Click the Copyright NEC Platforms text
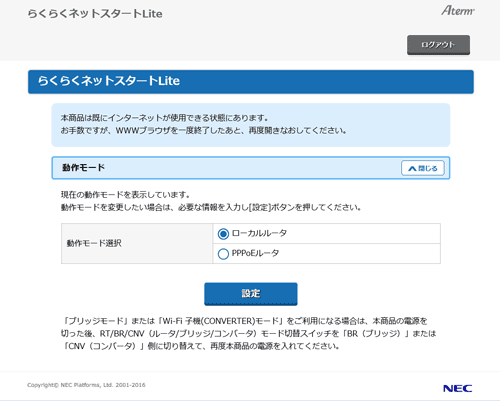Screen dimensions: 500x401 pyautogui.click(x=86, y=385)
